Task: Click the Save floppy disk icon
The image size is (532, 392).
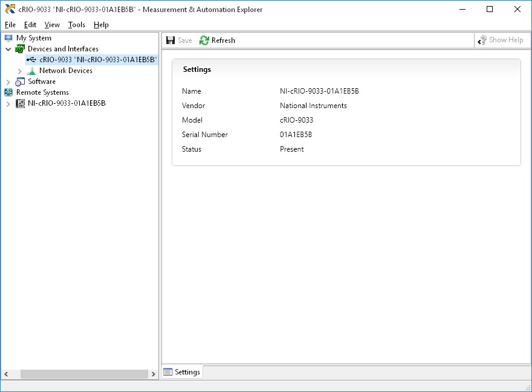Action: click(170, 40)
